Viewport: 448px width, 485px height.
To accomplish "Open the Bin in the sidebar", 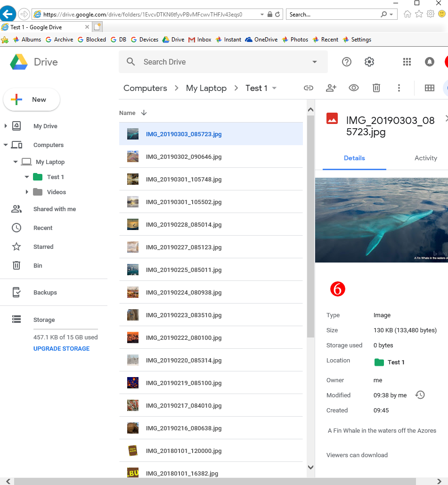I will pyautogui.click(x=38, y=266).
